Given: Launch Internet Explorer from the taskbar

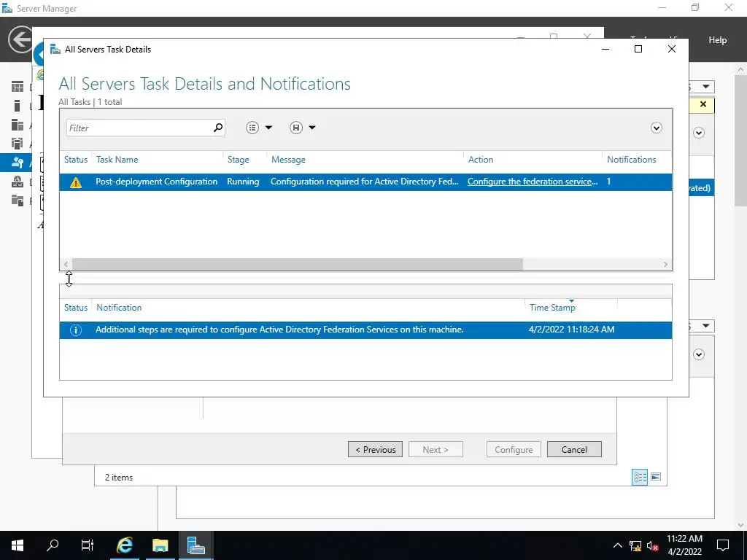Looking at the screenshot, I should [125, 545].
